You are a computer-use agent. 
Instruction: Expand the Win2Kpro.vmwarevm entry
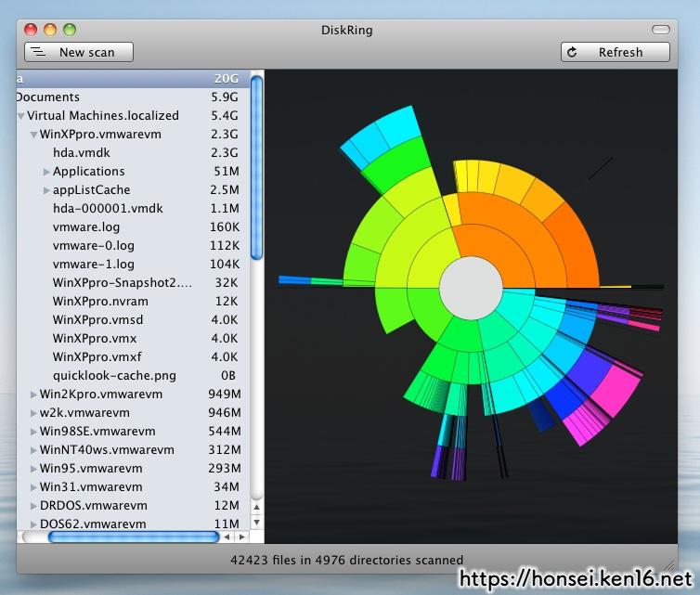click(x=33, y=395)
